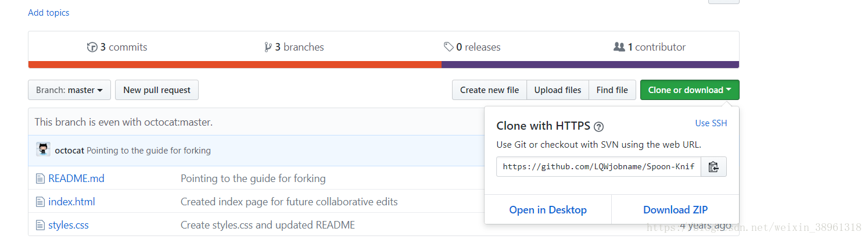868x239 pixels.
Task: Copy clone URL to clipboard
Action: (713, 167)
